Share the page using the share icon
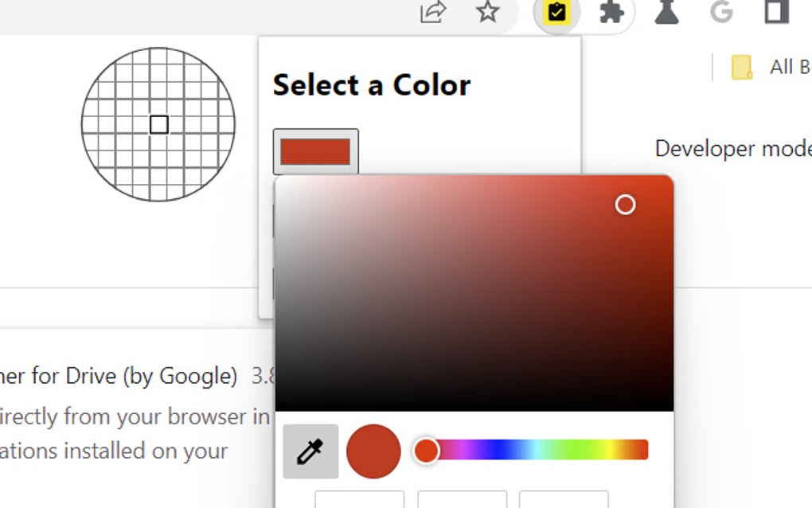812x508 pixels. (431, 14)
